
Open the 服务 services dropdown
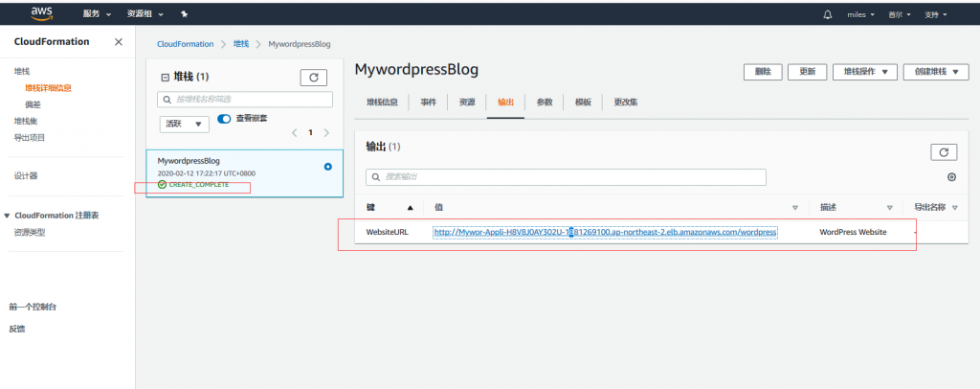[x=97, y=13]
